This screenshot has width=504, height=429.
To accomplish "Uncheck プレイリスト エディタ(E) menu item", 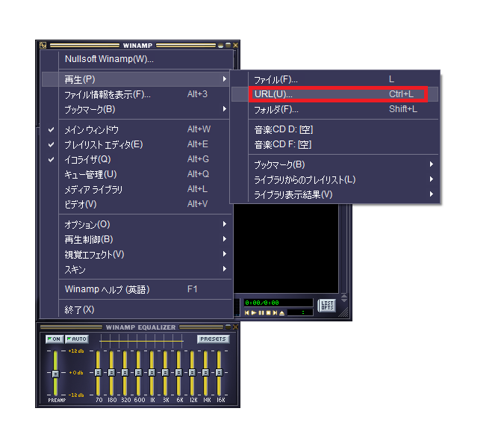I will point(137,144).
